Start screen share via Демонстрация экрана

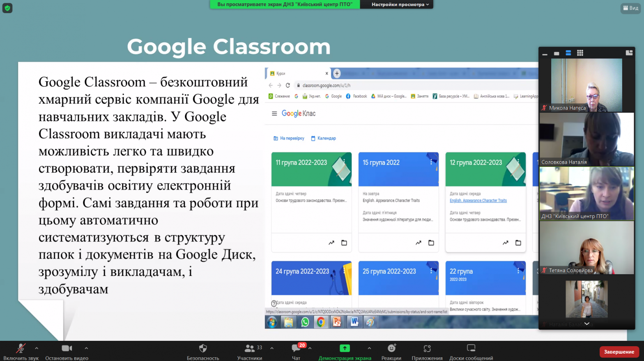click(345, 352)
